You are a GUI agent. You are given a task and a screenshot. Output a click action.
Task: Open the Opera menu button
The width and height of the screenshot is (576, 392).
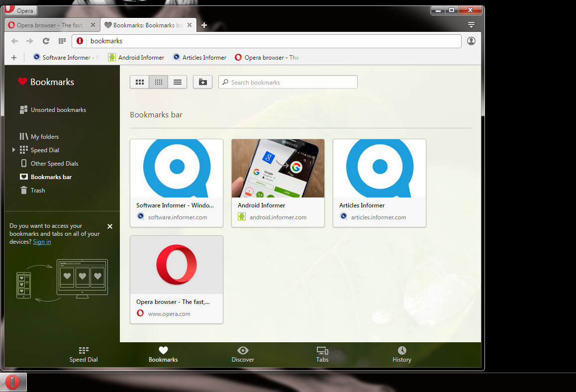21,10
